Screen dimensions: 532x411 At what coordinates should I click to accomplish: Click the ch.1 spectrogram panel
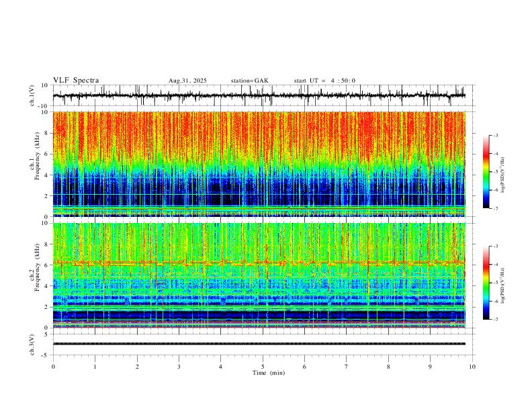[x=259, y=164]
